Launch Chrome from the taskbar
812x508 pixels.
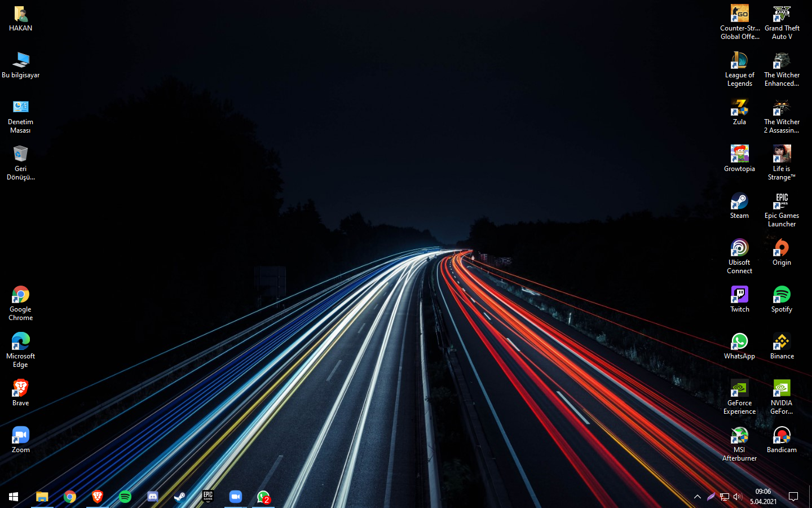70,497
